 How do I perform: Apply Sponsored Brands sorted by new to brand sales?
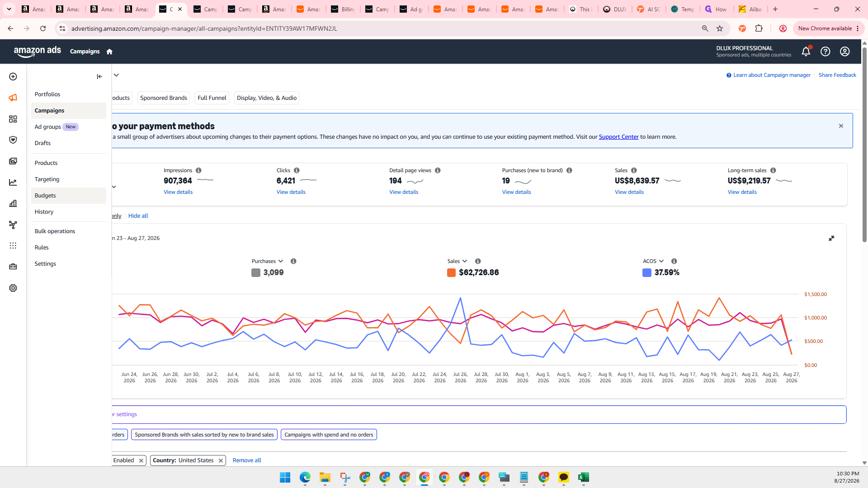point(204,435)
